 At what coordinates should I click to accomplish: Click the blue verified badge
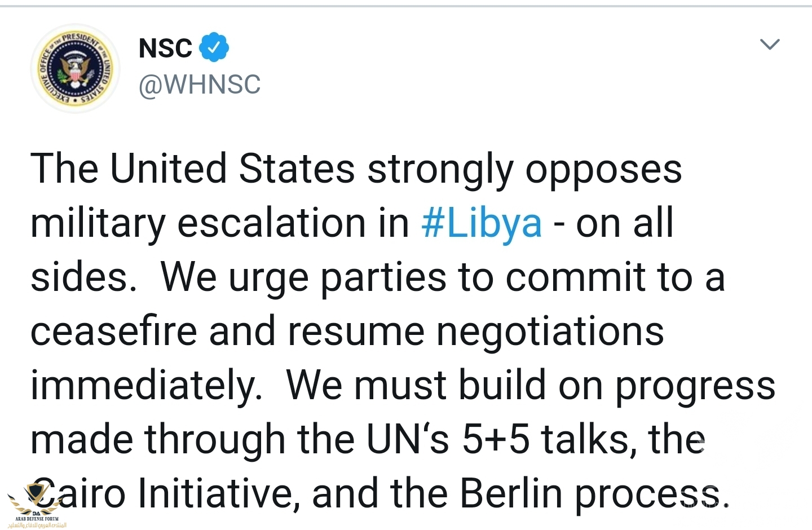[x=214, y=47]
